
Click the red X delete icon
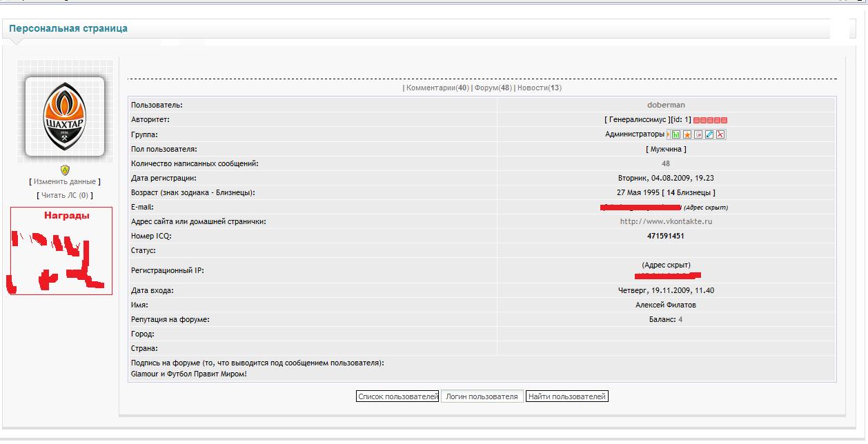pyautogui.click(x=720, y=134)
